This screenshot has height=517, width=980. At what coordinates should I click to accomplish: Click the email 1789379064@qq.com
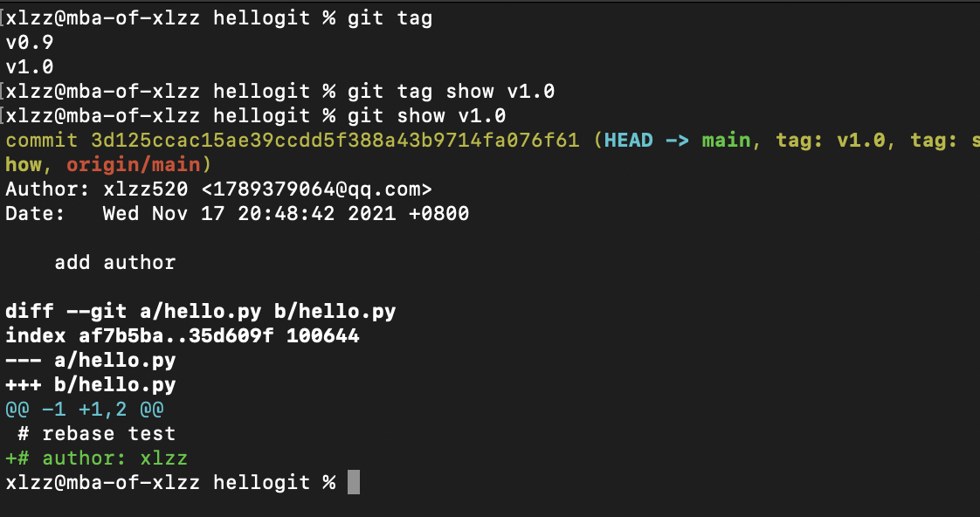(x=316, y=189)
